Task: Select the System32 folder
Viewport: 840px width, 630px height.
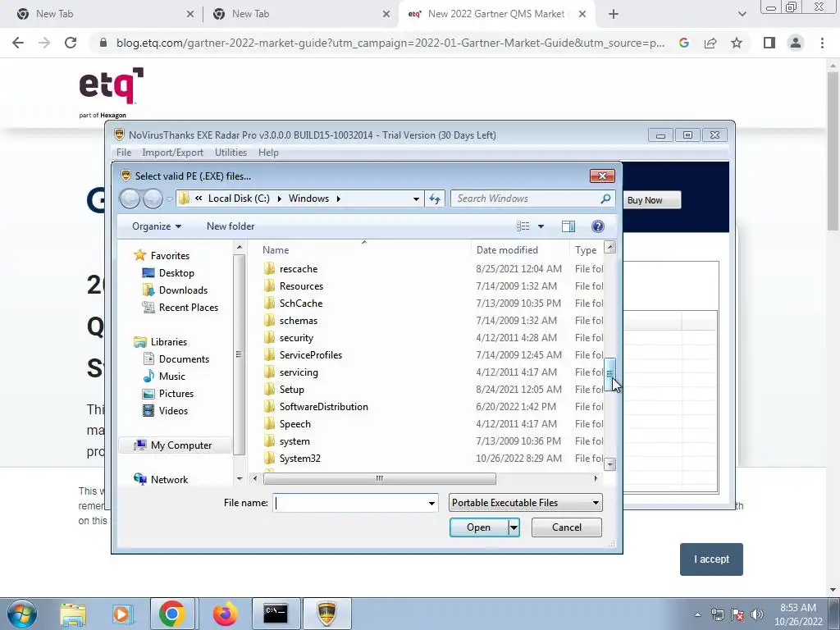Action: pos(300,459)
